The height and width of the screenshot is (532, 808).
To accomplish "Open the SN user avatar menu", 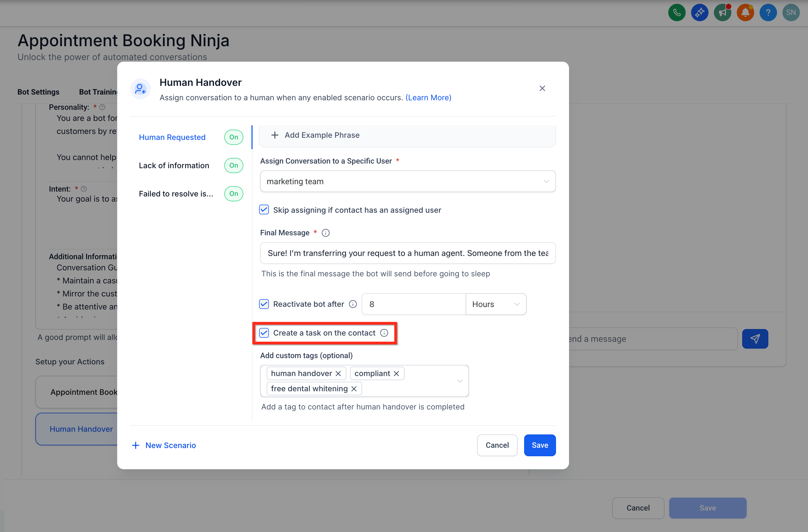I will 791,13.
